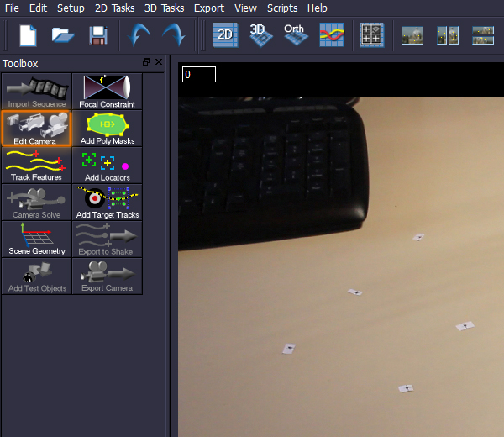504x437 pixels.
Task: Open the File menu
Action: pyautogui.click(x=12, y=8)
